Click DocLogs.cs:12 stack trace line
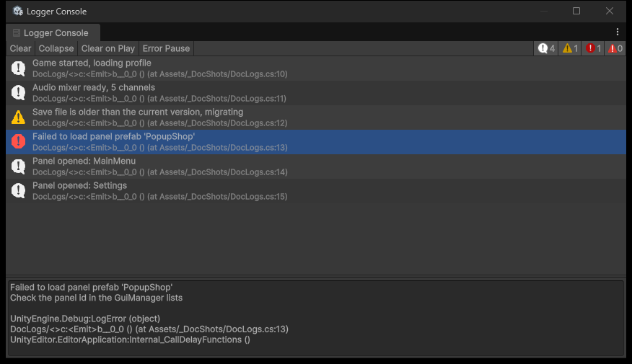This screenshot has height=364, width=632. tap(160, 123)
